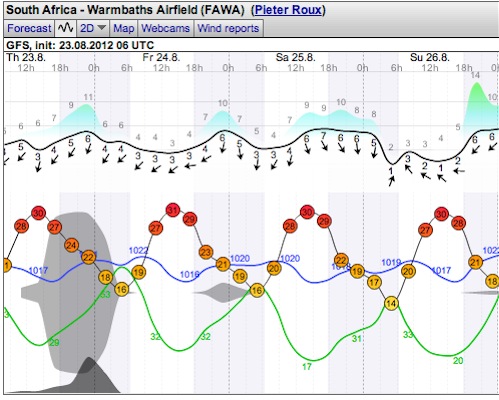Switch to the Webcams tab
This screenshot has width=499, height=400.
166,28
